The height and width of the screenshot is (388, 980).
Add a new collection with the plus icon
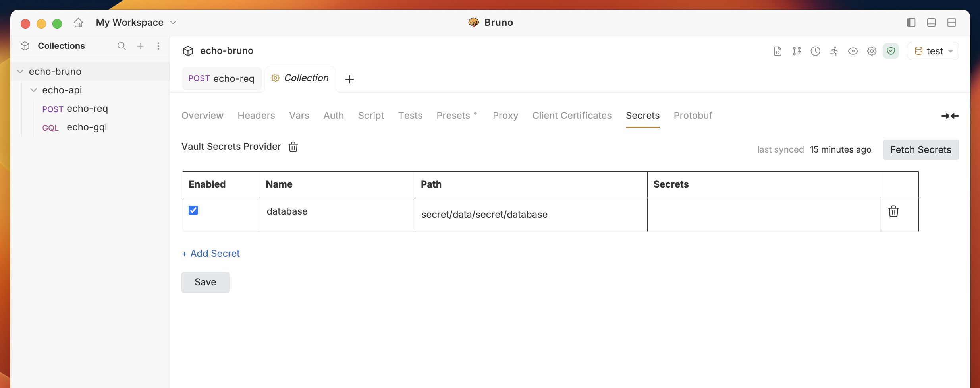pos(140,46)
